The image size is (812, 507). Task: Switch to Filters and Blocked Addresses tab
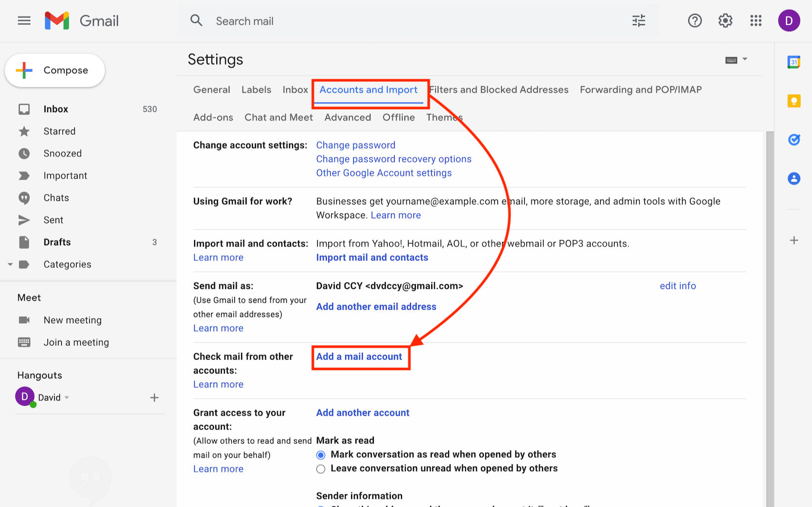pyautogui.click(x=499, y=90)
